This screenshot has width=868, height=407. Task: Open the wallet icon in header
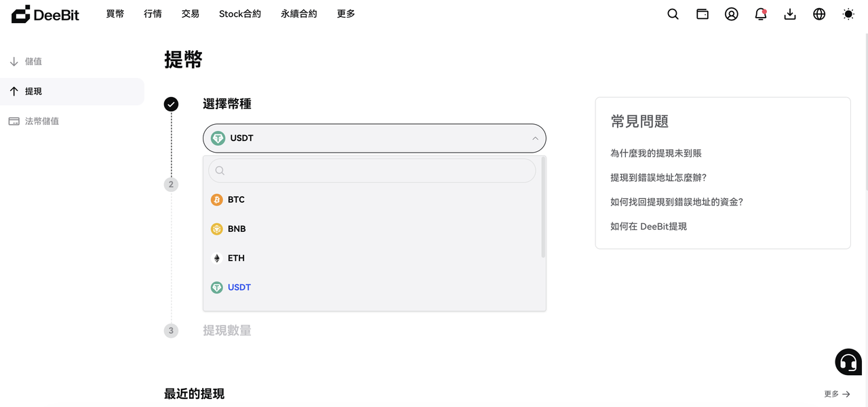703,14
